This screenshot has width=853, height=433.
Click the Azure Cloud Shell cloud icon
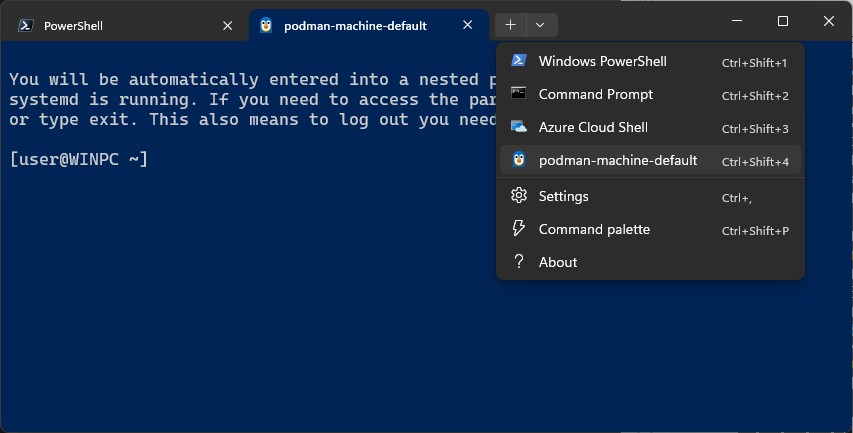pos(519,127)
